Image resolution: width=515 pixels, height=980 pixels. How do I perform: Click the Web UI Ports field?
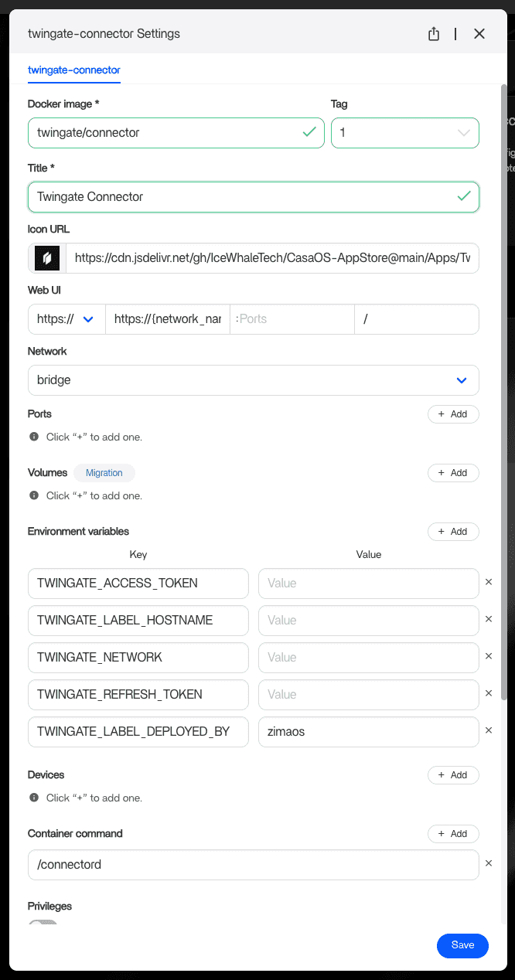[292, 318]
